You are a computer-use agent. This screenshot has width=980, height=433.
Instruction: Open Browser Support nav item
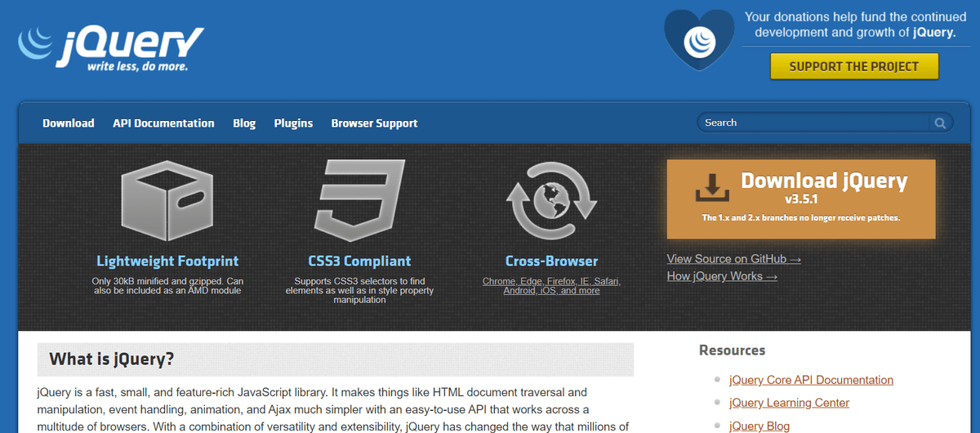pos(374,123)
